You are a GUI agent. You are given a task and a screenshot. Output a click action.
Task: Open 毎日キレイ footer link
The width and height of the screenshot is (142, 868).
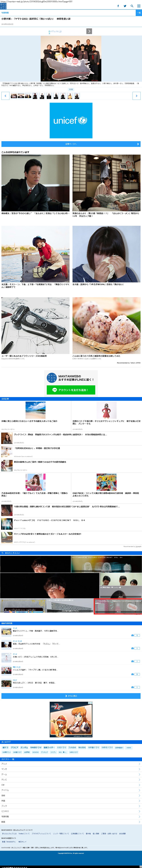(x=22, y=842)
